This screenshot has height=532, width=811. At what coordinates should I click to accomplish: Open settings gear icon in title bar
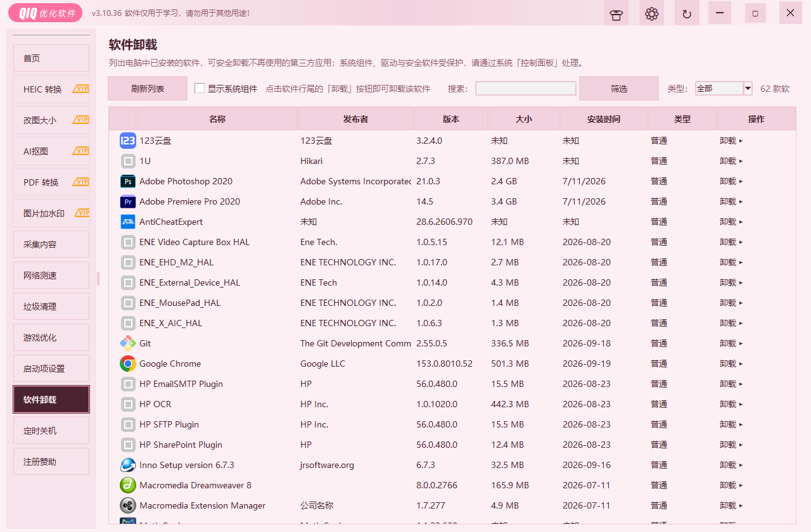point(651,14)
